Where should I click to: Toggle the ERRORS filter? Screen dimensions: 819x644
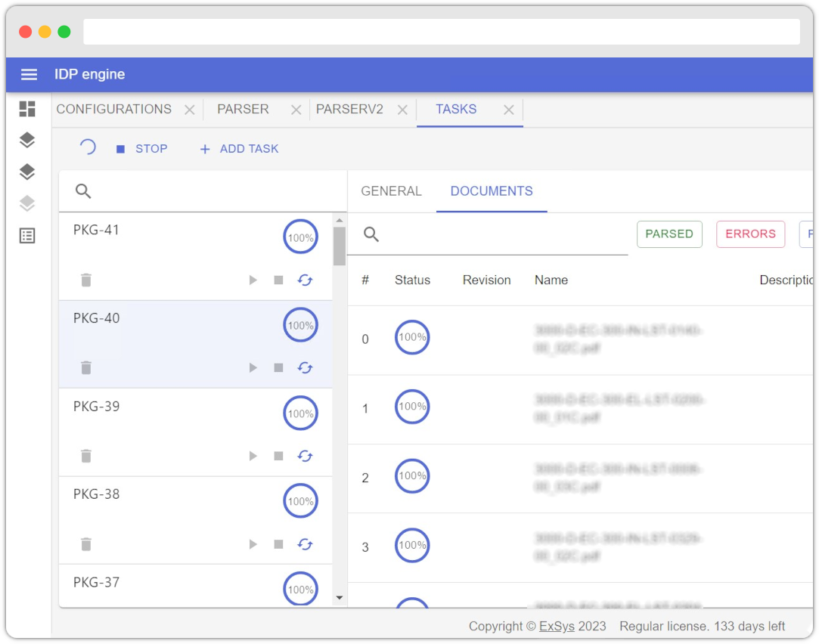coord(750,234)
